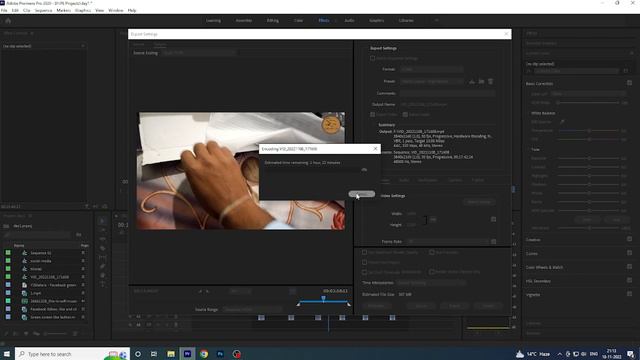Select the Pen tool in the Tools panel

coord(102,267)
